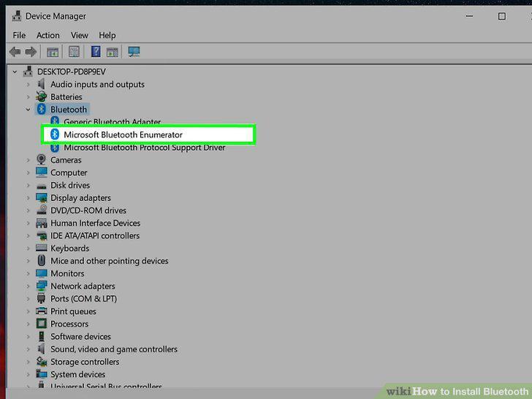
Task: Click the Action pane toolbar icon
Action: pos(113,52)
